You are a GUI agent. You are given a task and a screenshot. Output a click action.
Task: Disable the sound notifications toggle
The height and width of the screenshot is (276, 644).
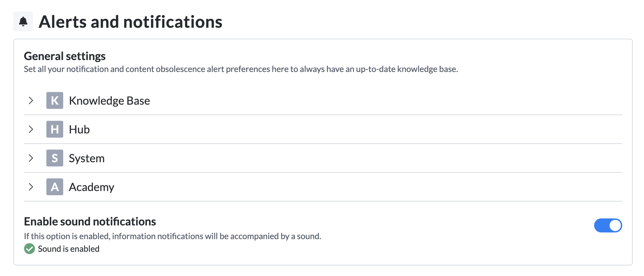click(608, 225)
